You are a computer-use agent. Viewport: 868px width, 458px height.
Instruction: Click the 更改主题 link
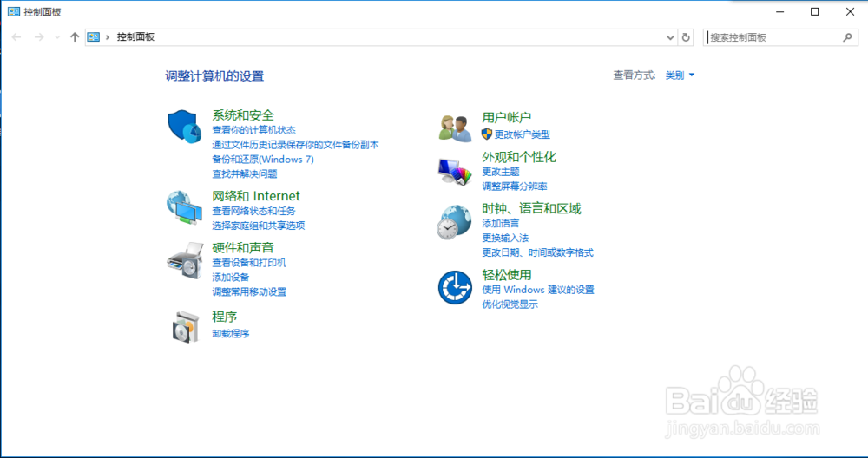(501, 172)
